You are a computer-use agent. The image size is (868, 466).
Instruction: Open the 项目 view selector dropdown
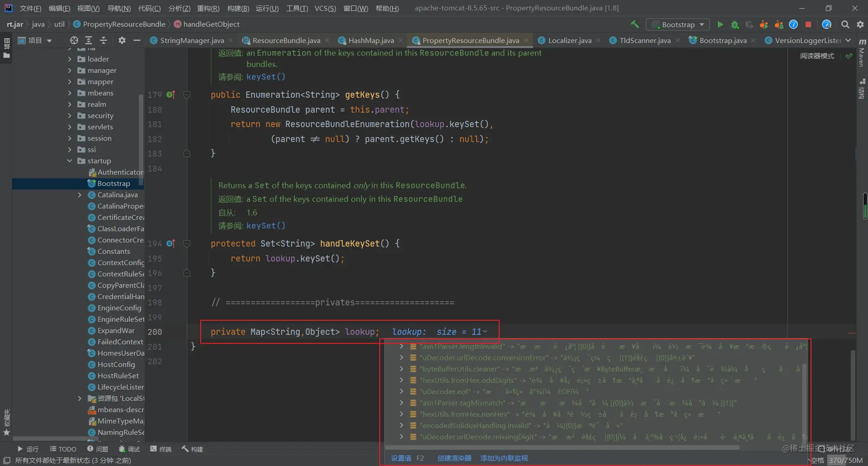click(x=35, y=40)
